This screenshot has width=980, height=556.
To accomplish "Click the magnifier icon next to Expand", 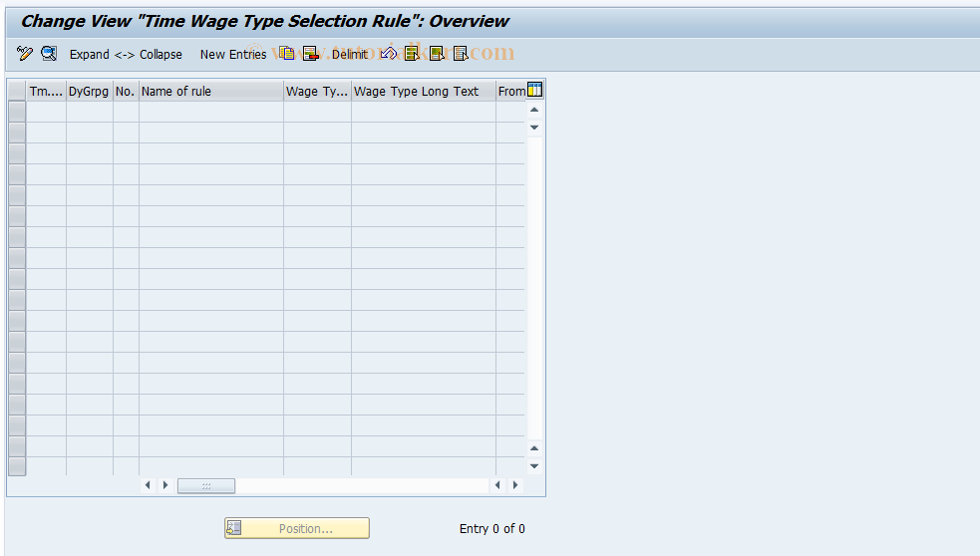I will (49, 54).
